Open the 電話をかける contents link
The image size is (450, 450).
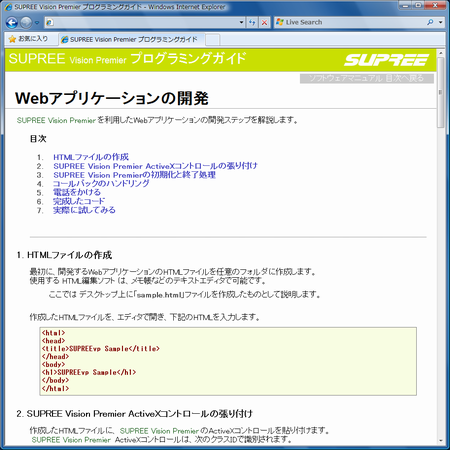point(77,192)
